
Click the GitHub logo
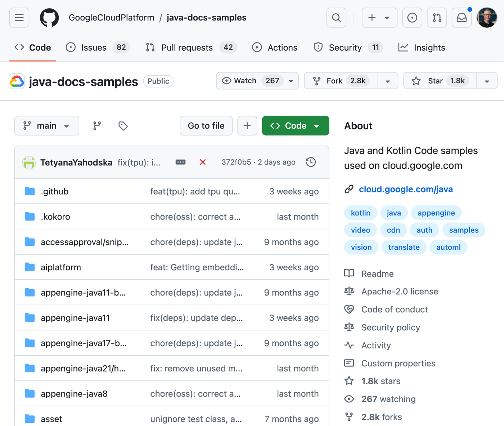pos(49,18)
